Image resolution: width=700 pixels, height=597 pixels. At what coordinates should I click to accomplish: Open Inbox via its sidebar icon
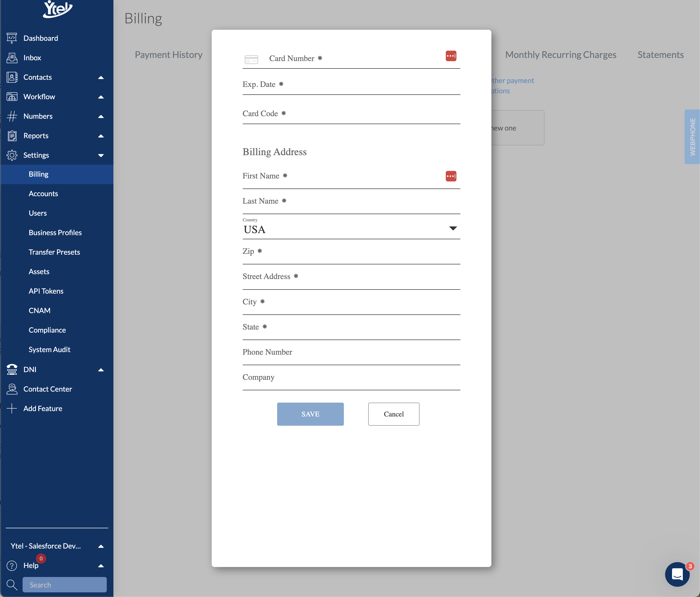(x=12, y=58)
